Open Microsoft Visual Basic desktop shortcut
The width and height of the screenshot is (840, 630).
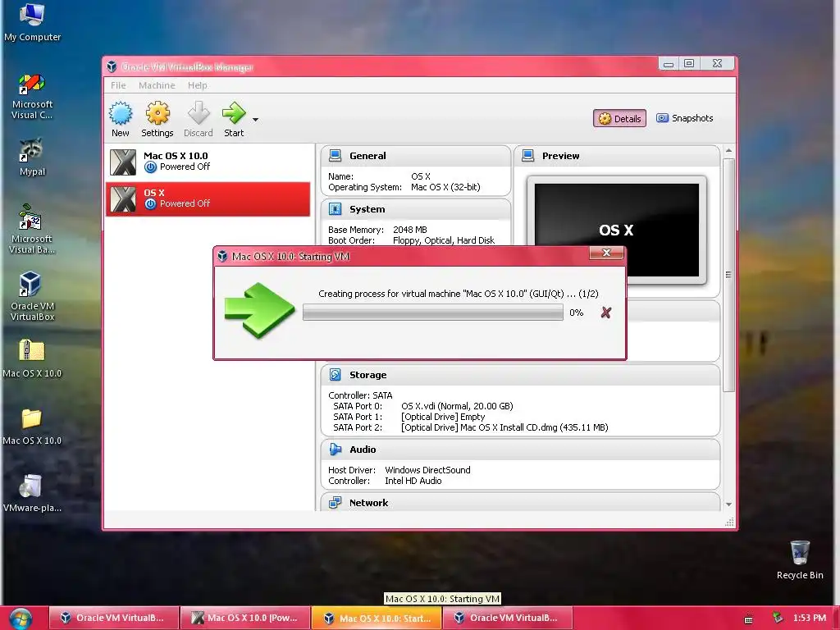coord(32,230)
